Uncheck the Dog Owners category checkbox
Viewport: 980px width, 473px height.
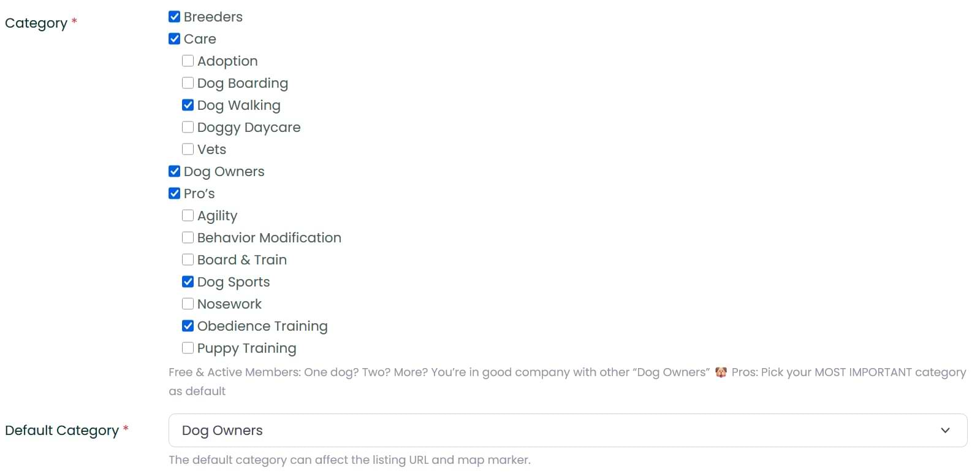(x=175, y=171)
